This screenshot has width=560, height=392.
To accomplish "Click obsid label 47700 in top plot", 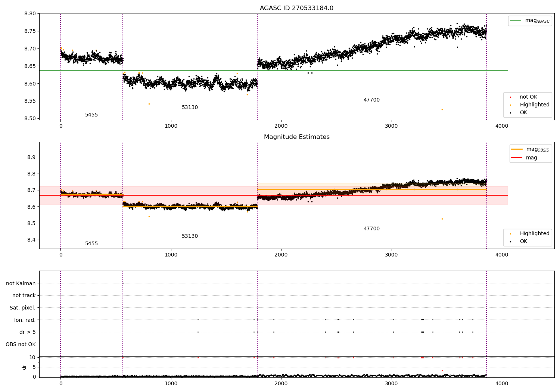I will tap(371, 100).
